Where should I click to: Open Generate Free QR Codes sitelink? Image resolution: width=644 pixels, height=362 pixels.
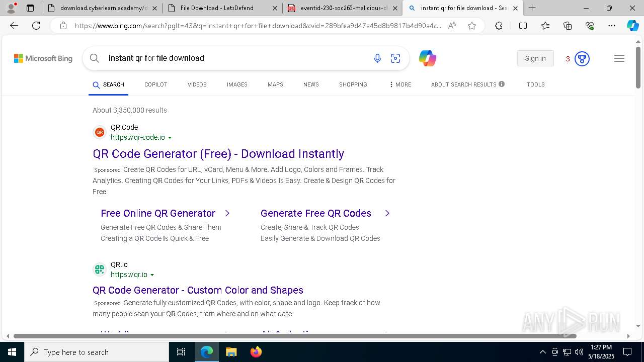pos(316,213)
